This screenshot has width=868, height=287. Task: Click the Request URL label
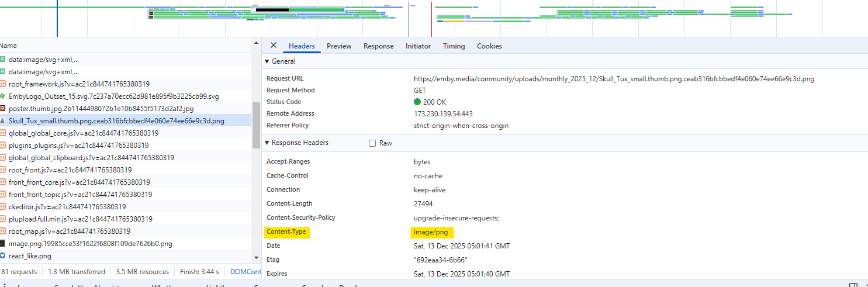(x=285, y=78)
